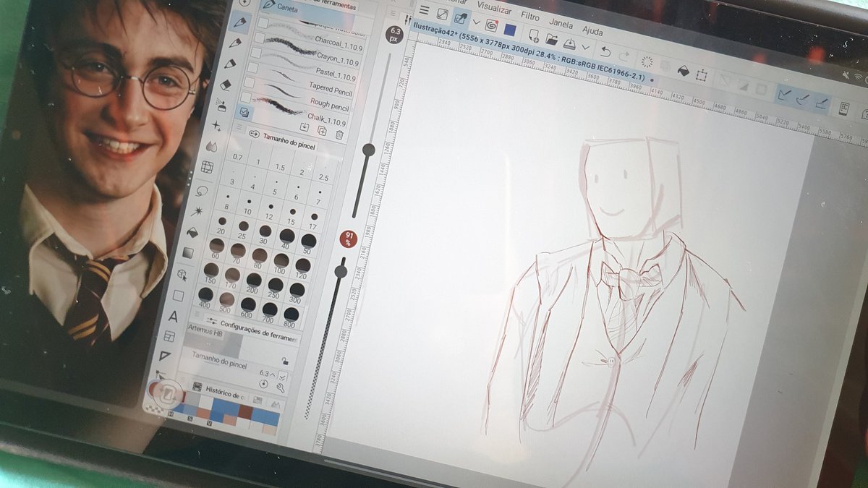This screenshot has height=488, width=868.
Task: Open dropdown arrow next to Save icon
Action: click(585, 47)
